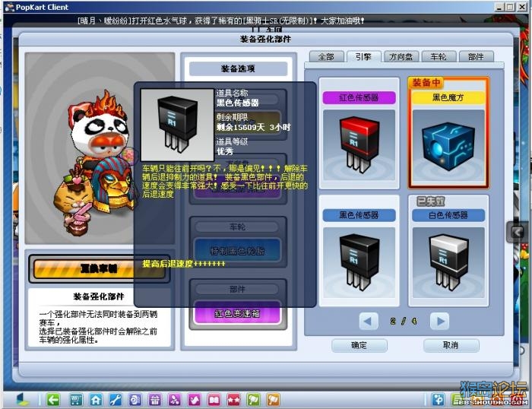Click the 确定 confirm button
532x409 pixels.
pyautogui.click(x=359, y=346)
